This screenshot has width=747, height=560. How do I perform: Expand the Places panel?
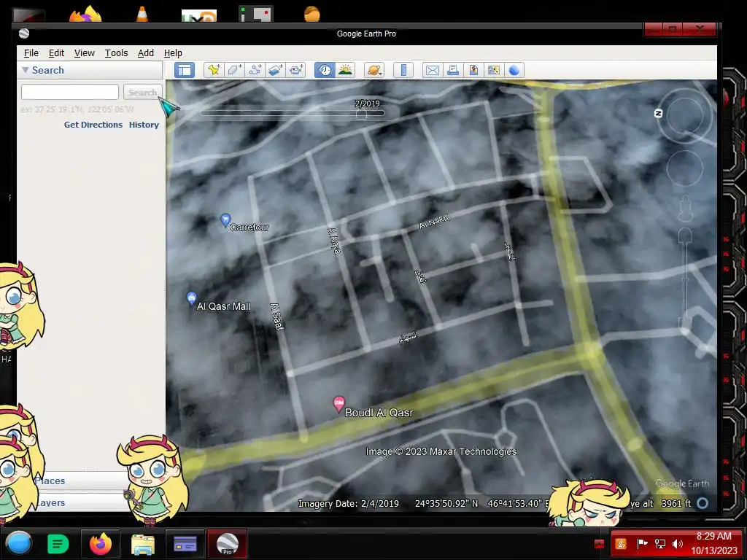(50, 481)
